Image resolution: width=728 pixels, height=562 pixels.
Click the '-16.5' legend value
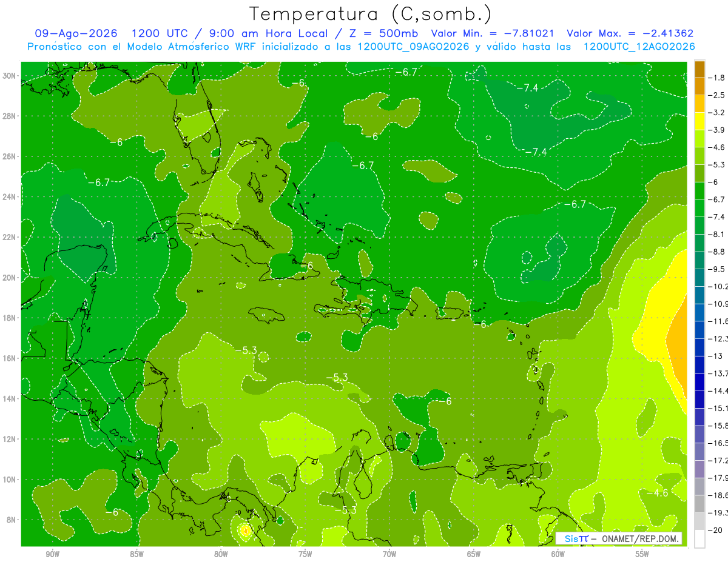pos(719,443)
